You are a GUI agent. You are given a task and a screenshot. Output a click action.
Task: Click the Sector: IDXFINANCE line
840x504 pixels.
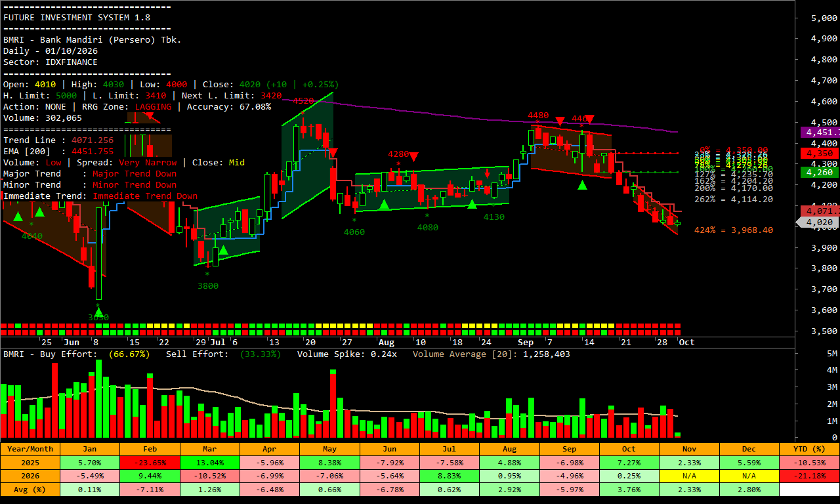coord(50,62)
